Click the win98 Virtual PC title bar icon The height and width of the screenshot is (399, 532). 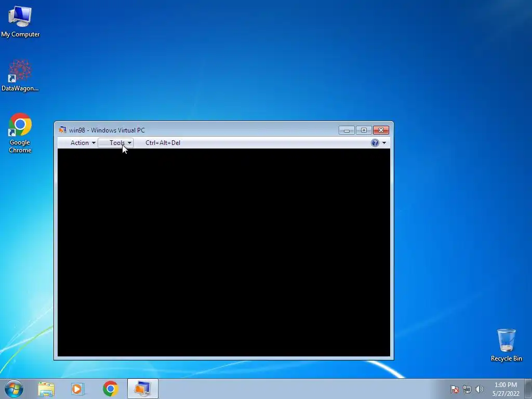62,130
